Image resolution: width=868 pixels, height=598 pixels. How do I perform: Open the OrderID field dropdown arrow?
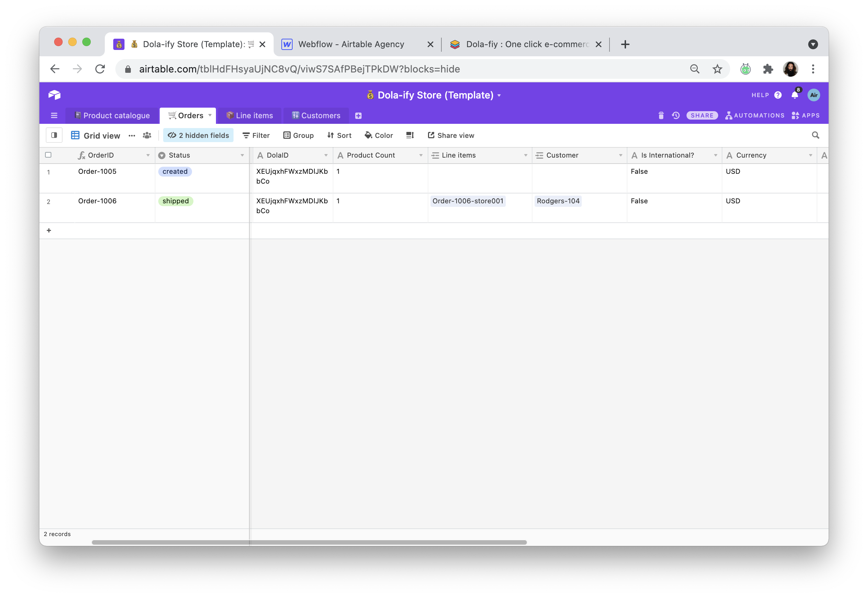(148, 155)
